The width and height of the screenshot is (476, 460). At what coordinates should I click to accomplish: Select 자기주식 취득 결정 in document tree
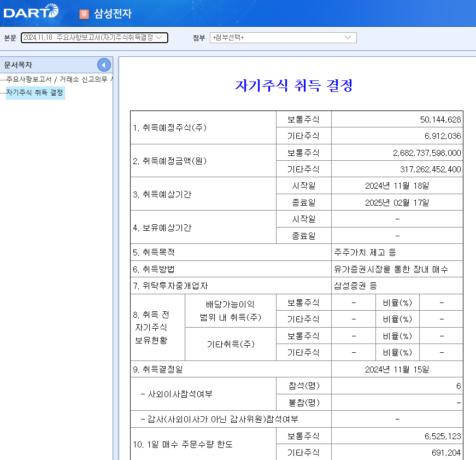pos(35,92)
